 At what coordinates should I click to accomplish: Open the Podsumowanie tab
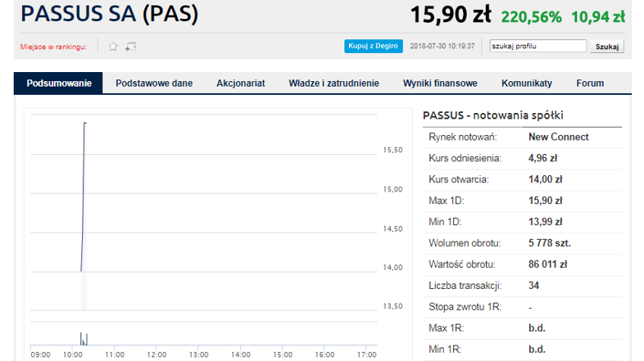pyautogui.click(x=58, y=83)
